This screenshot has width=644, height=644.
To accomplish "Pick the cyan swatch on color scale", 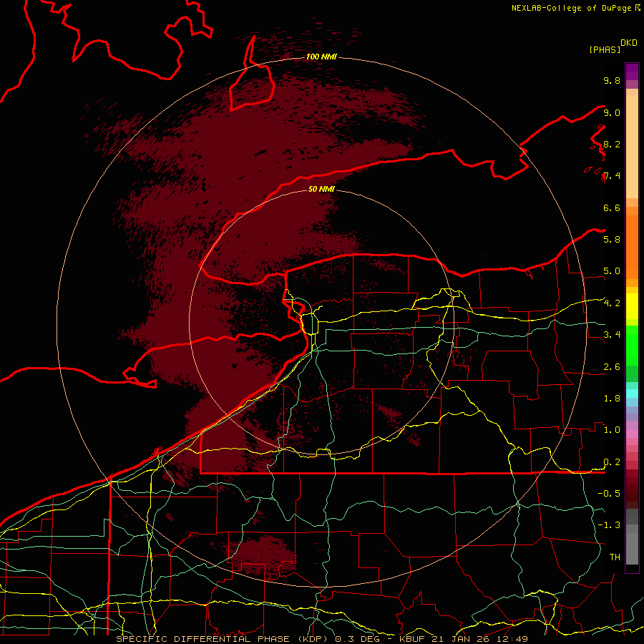I will 632,393.
